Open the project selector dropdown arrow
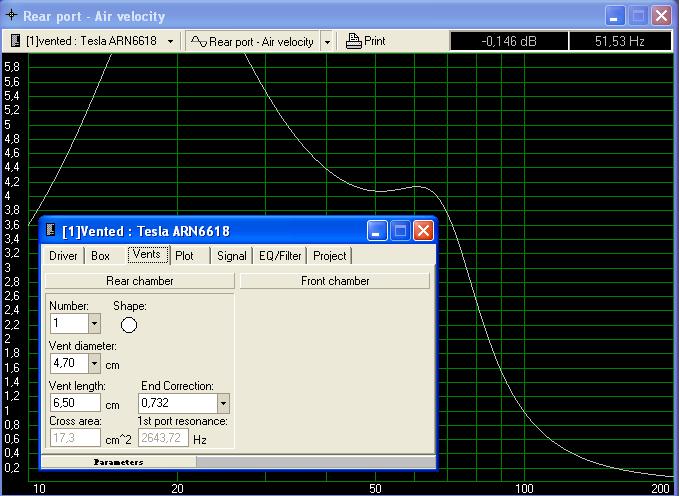Image resolution: width=679 pixels, height=496 pixels. pos(171,42)
